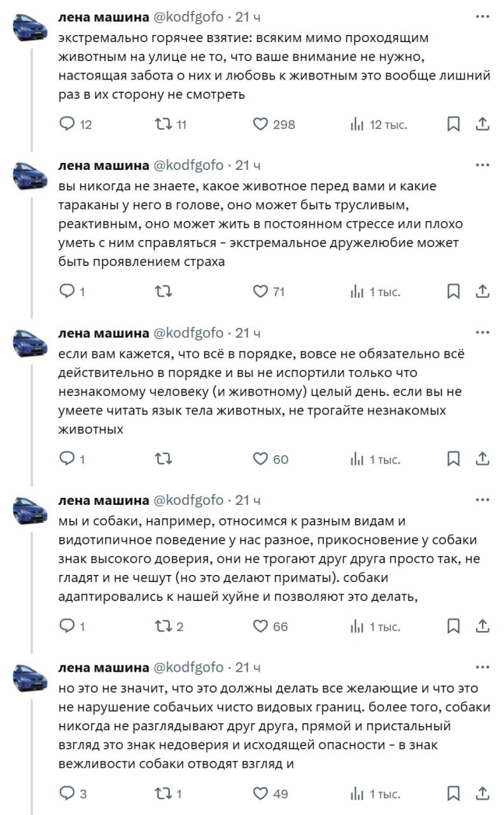
Task: Open more options on second tweet
Action: (483, 165)
